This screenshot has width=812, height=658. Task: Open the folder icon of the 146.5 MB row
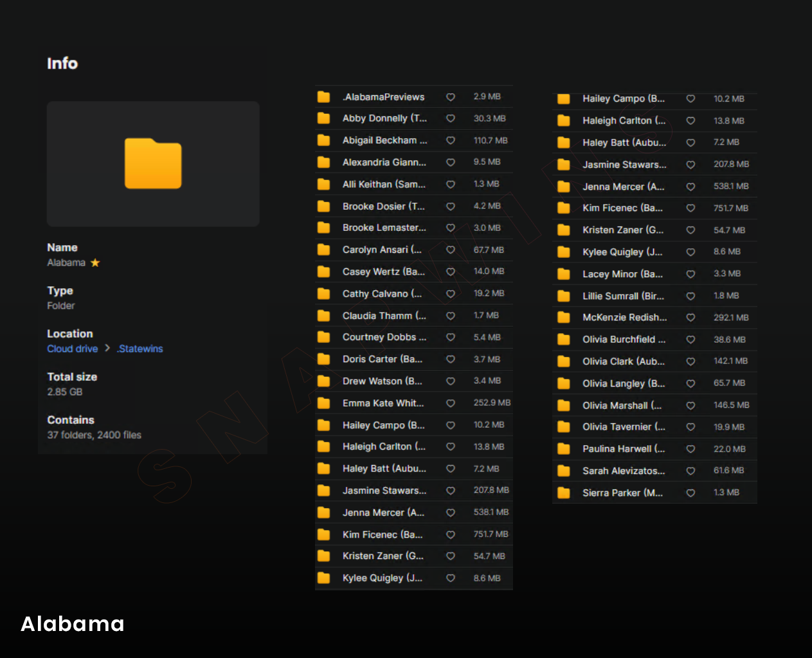(564, 405)
